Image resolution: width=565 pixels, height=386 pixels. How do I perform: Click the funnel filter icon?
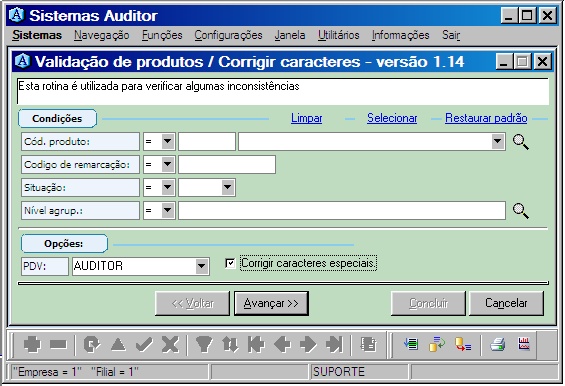[204, 345]
